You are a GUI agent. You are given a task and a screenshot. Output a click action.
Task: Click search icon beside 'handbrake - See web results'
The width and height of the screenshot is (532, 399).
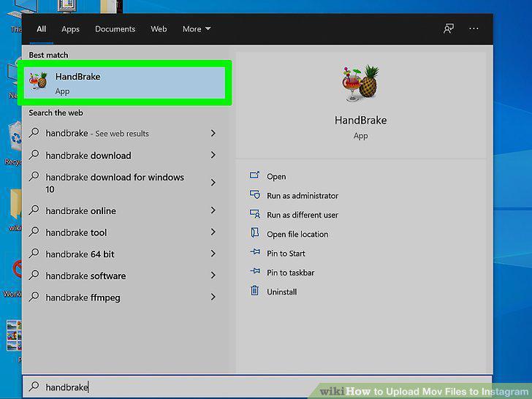34,133
